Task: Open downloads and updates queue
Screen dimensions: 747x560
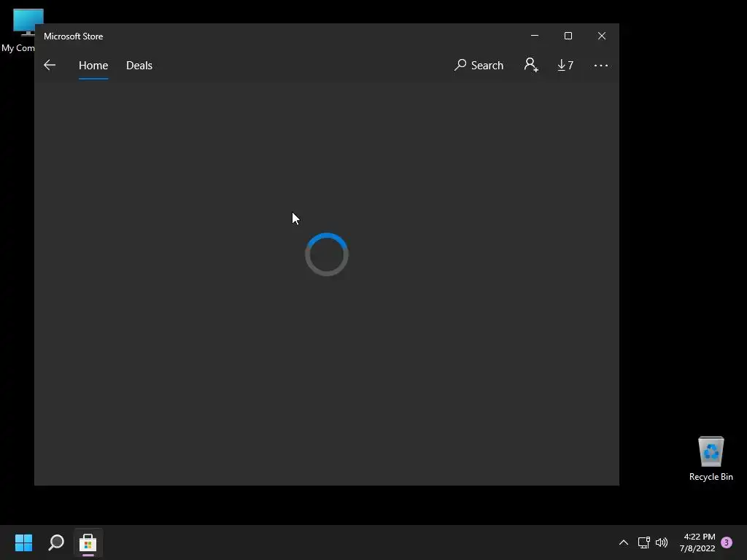Action: [x=565, y=65]
